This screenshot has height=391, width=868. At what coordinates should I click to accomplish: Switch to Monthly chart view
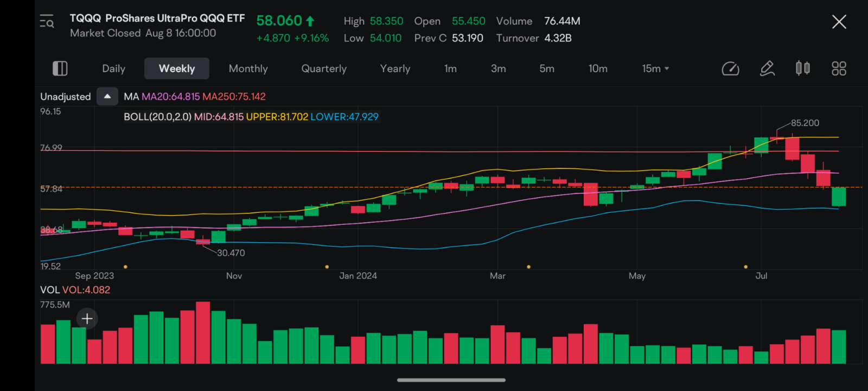[248, 68]
